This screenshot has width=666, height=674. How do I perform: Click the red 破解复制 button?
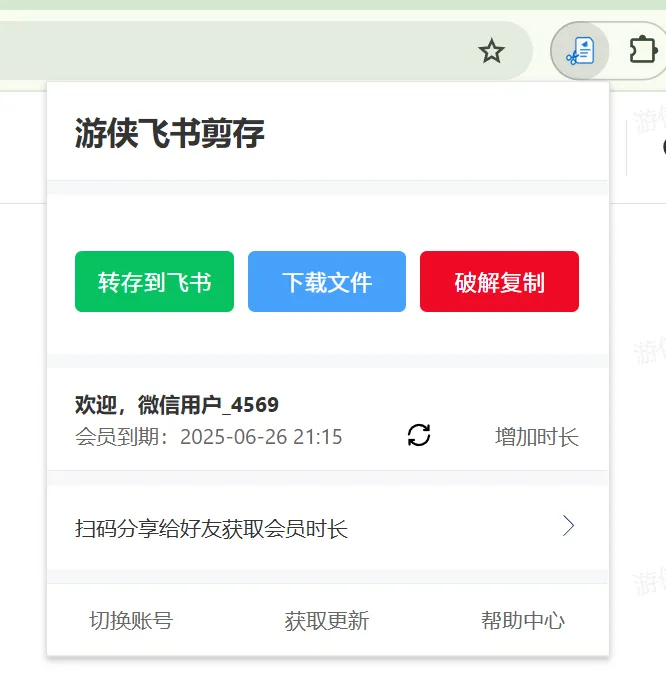pos(499,282)
